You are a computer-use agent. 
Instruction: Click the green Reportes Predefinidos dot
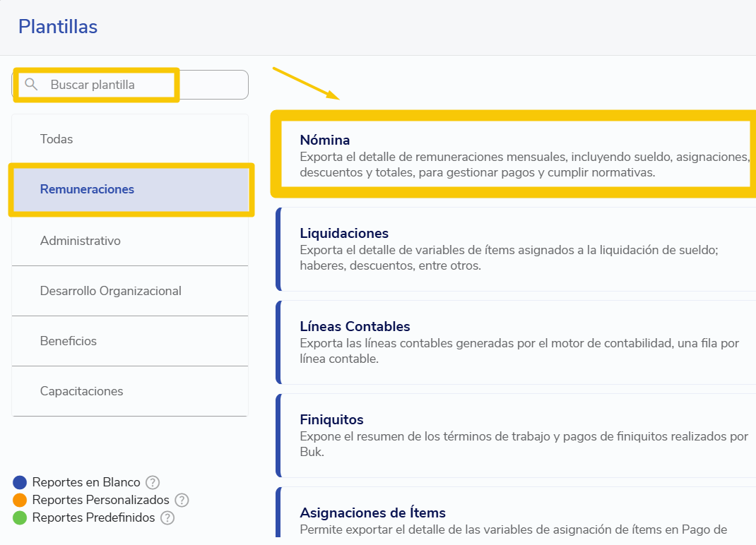tap(20, 518)
